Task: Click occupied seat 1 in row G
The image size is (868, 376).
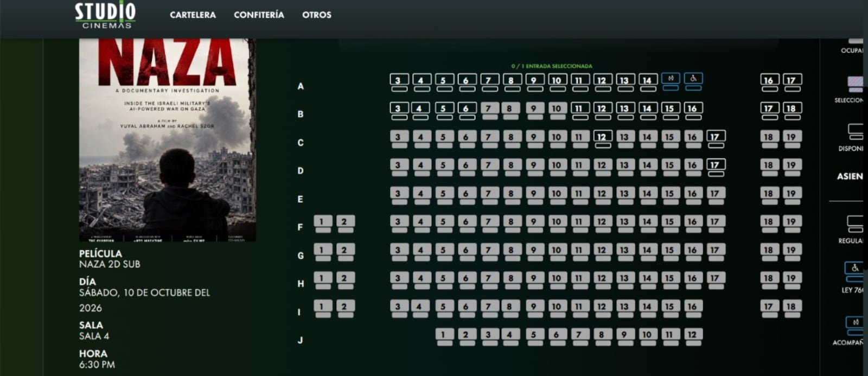Action: tap(323, 252)
